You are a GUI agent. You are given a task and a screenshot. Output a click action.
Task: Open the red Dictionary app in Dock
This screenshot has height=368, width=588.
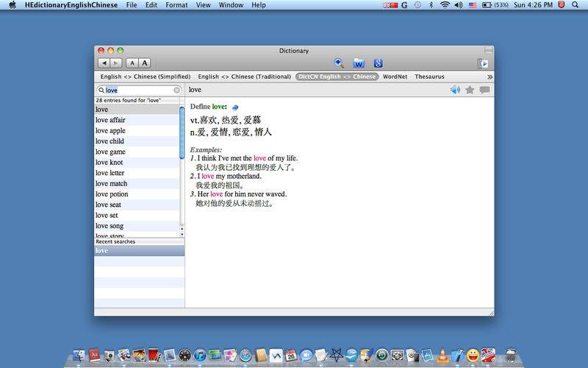pos(95,355)
